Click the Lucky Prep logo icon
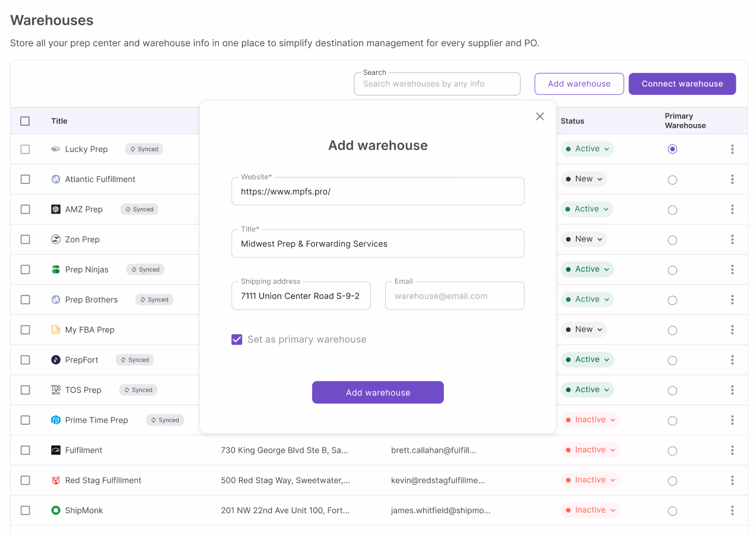Screen dimensions: 756x534 (56, 149)
